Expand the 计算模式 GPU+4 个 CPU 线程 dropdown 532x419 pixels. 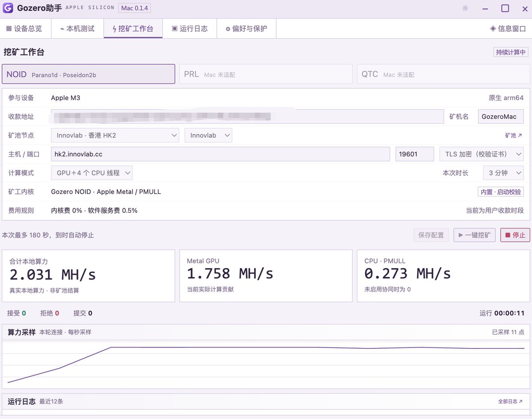point(92,173)
